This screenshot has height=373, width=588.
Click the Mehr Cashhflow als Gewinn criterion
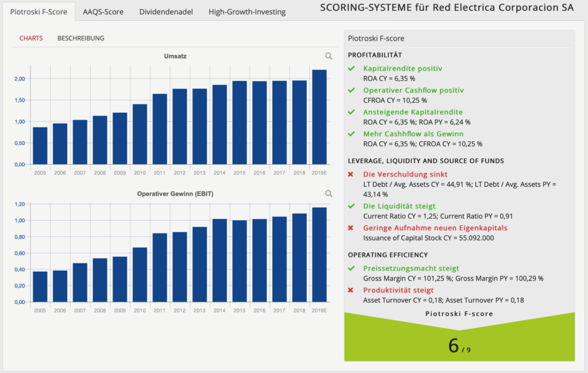[x=413, y=133]
